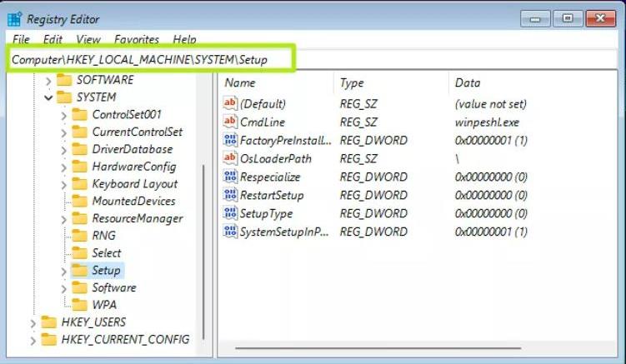Viewport: 626px width, 364px height.
Task: Open the Edit menu
Action: pos(53,39)
